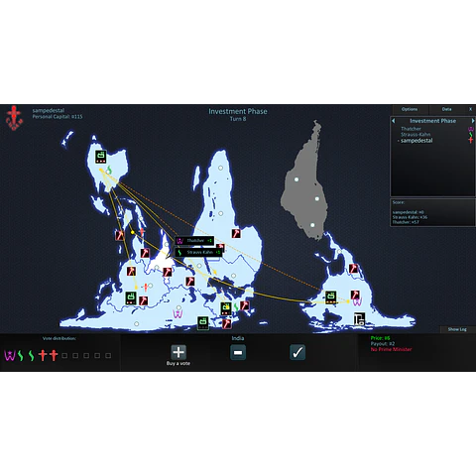This screenshot has height=476, width=476.
Task: Click the red No Prime Minister text
Action: click(391, 349)
